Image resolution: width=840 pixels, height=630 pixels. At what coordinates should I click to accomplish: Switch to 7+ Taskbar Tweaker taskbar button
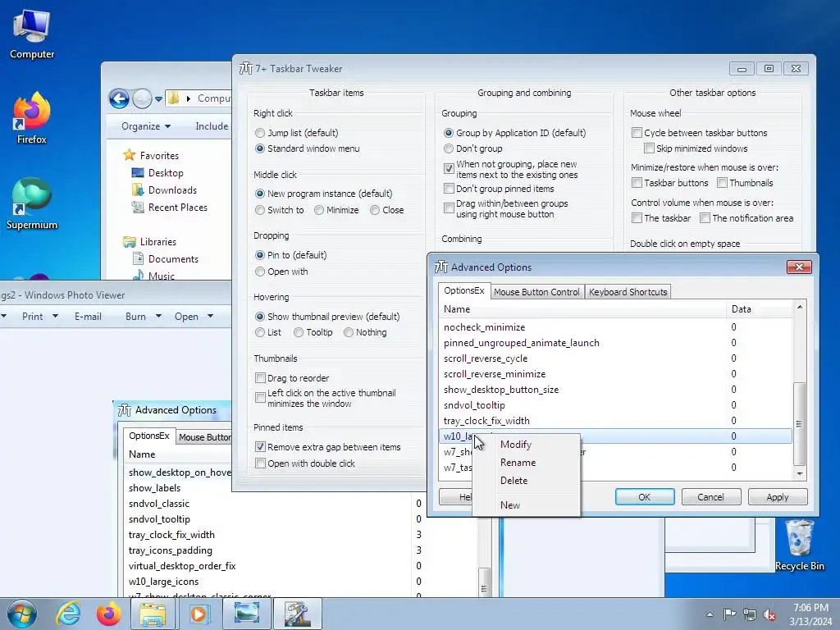click(x=297, y=614)
